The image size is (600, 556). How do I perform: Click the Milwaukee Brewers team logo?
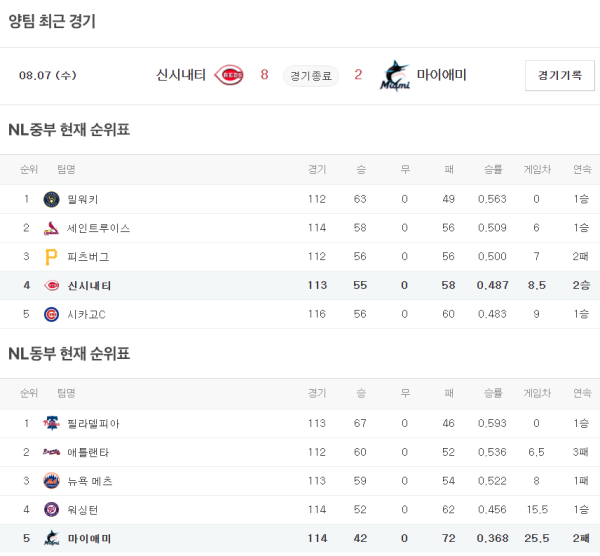pyautogui.click(x=51, y=199)
